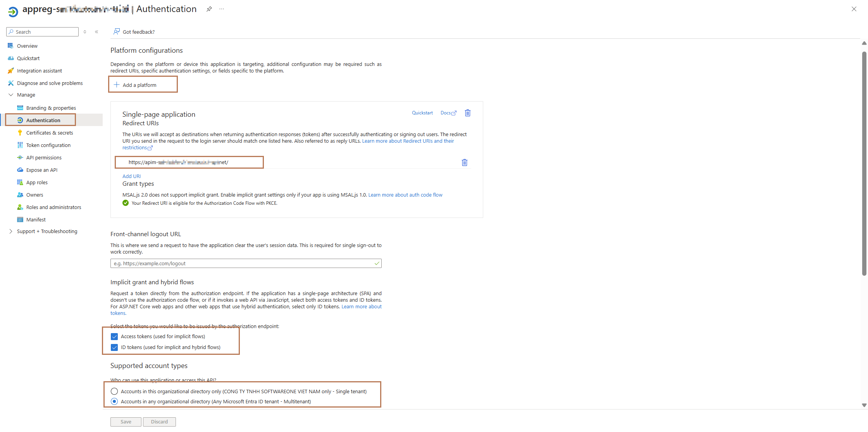868x432 pixels.
Task: Click the scrollbar down arrow
Action: point(864,405)
